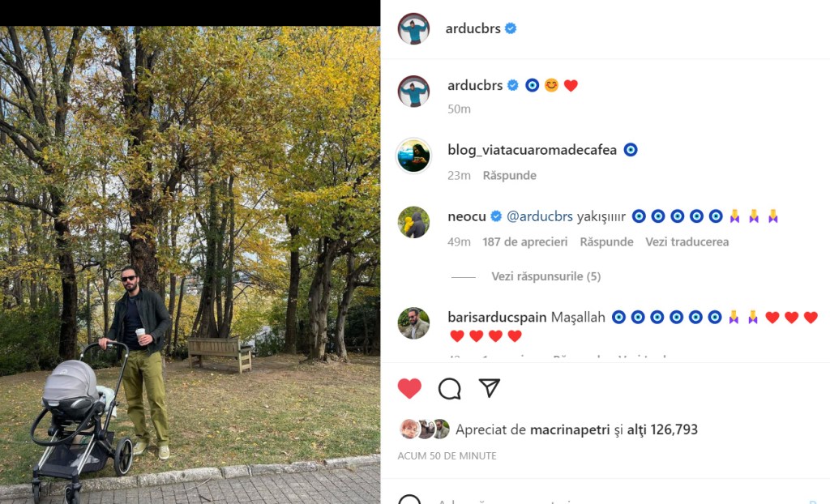Share the post via paper plane icon

click(x=489, y=388)
